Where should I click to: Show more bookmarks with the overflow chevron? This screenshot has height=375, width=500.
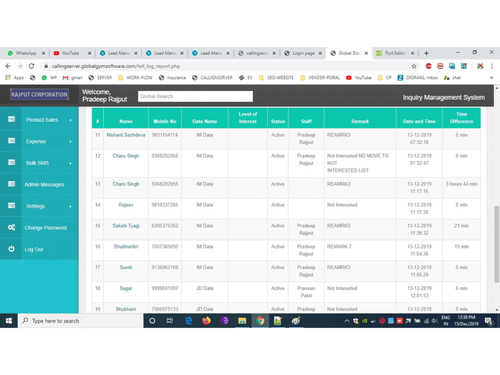(491, 78)
